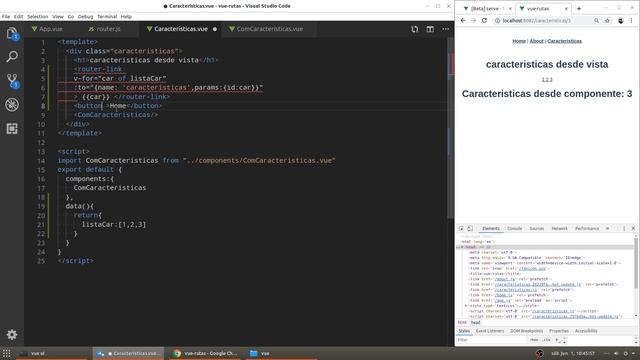
Task: Click the Chrome address bar URL
Action: tap(537, 20)
